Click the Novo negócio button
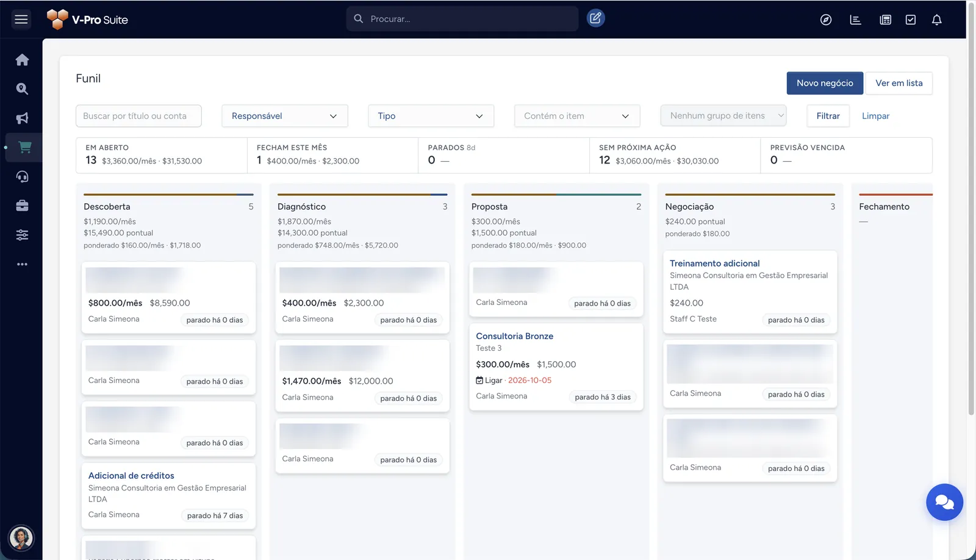976x560 pixels. (825, 83)
